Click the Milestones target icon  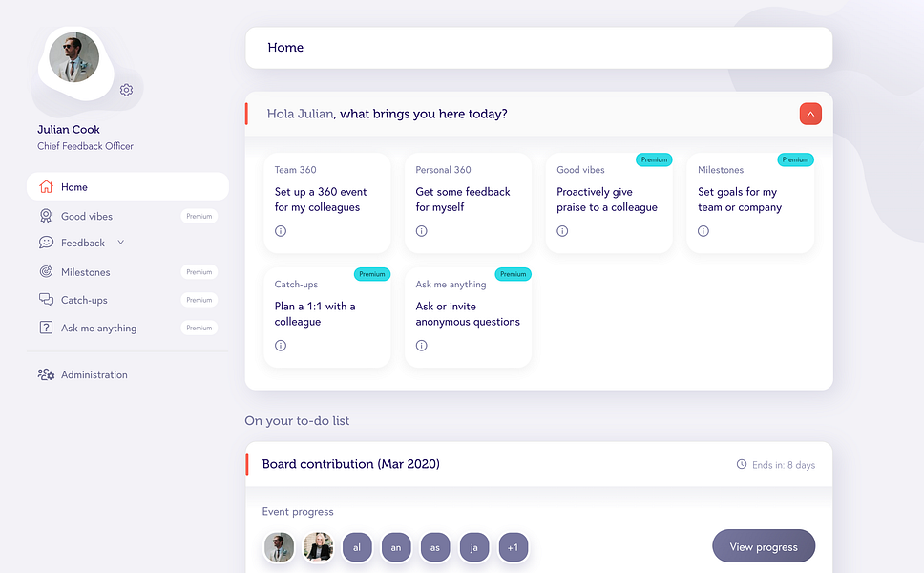[46, 271]
